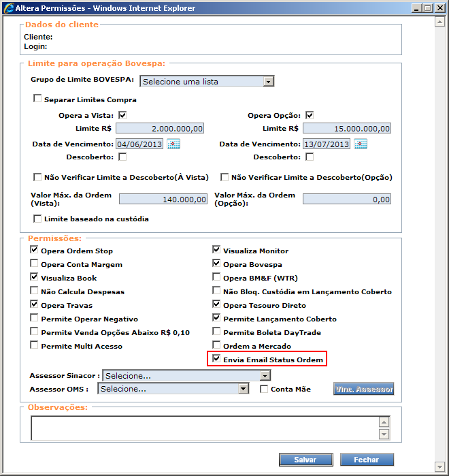449x476 pixels.
Task: Uncheck Envia Email Status Ordem
Action: click(x=216, y=358)
